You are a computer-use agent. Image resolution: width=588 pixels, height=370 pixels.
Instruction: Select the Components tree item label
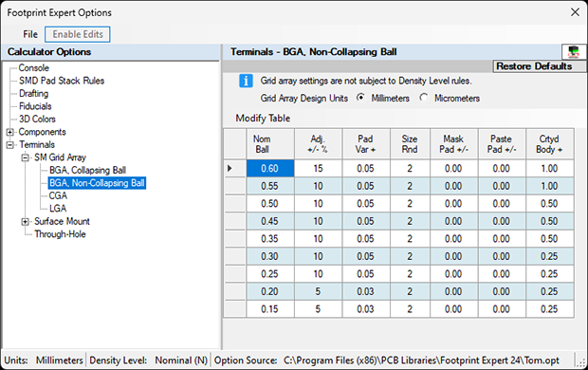[42, 132]
